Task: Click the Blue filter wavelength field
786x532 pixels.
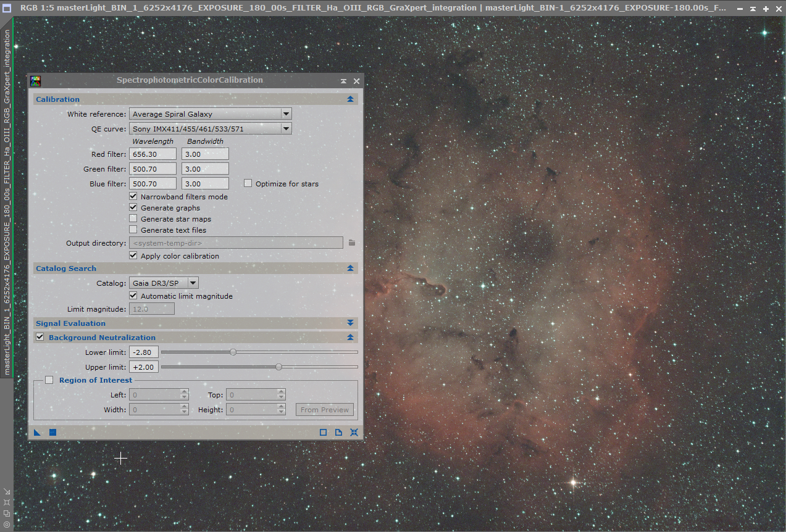Action: (x=153, y=184)
